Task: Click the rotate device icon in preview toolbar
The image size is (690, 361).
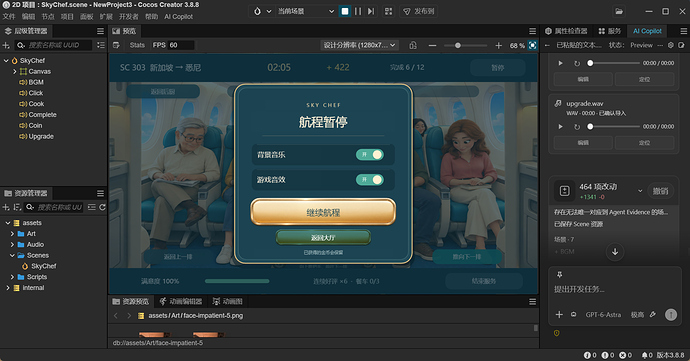Action: [x=413, y=45]
